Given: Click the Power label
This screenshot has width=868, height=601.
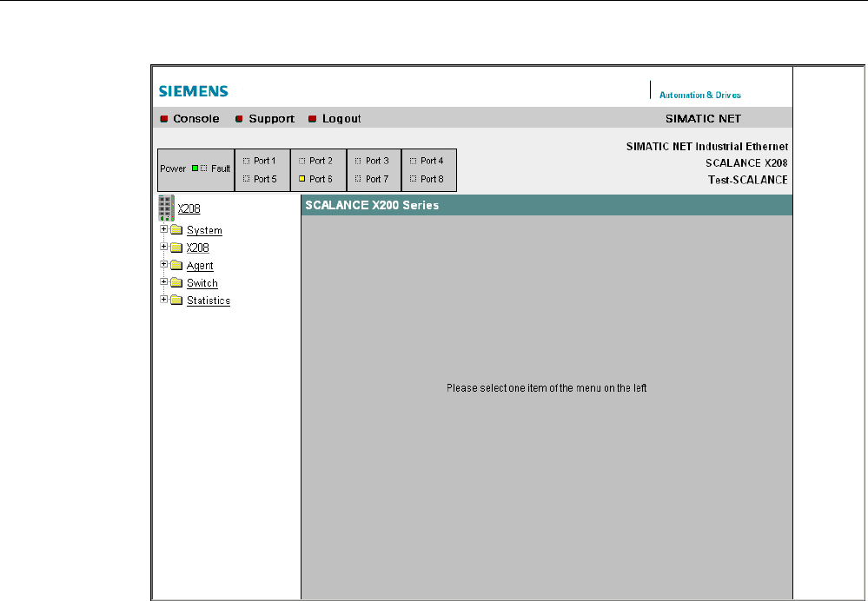Looking at the screenshot, I should click(173, 168).
